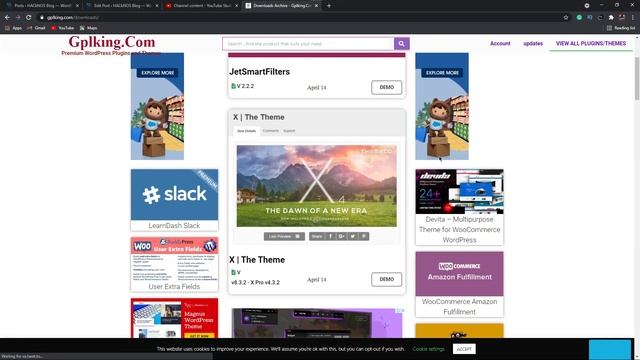Click left Explore More ad banner

coord(157,106)
